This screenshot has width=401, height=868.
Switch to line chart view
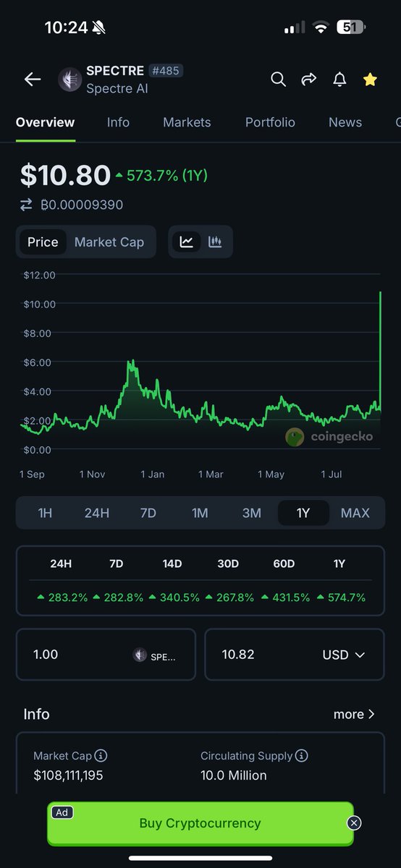pyautogui.click(x=186, y=242)
